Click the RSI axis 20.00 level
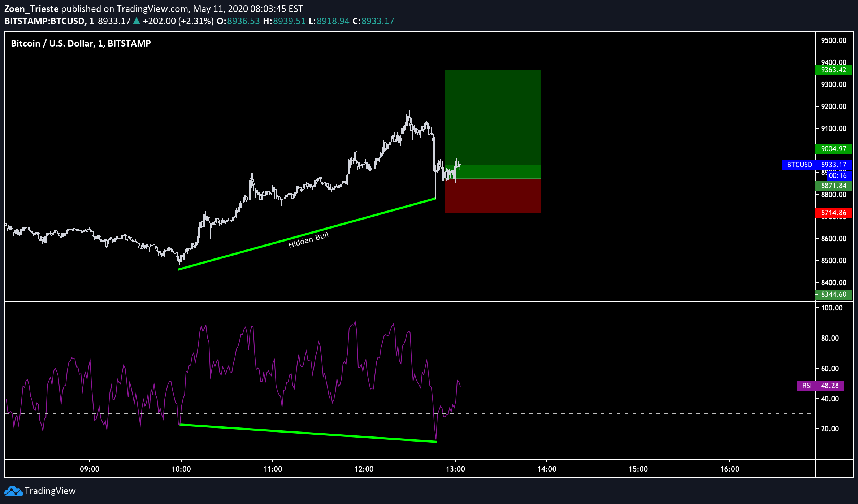858x504 pixels. point(830,429)
